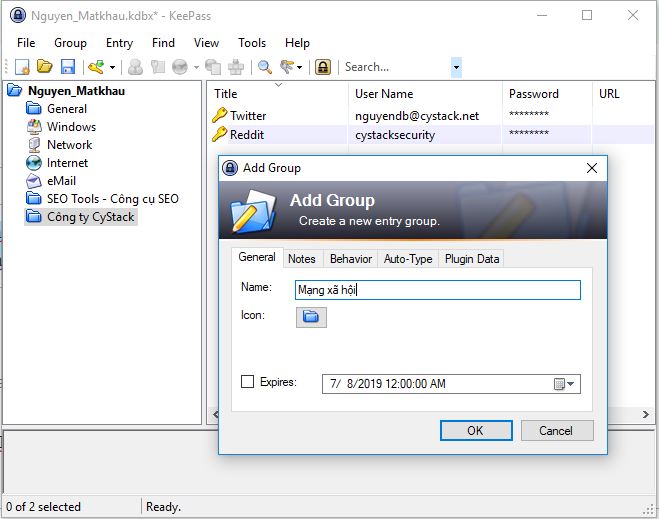Open the View menu
Viewport: 659px width, 519px height.
click(206, 43)
